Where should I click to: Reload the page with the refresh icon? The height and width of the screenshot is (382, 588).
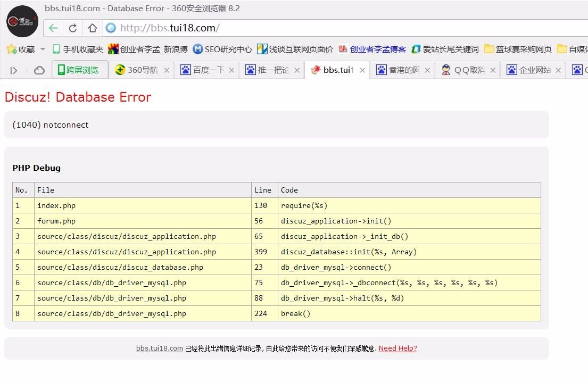coord(73,28)
